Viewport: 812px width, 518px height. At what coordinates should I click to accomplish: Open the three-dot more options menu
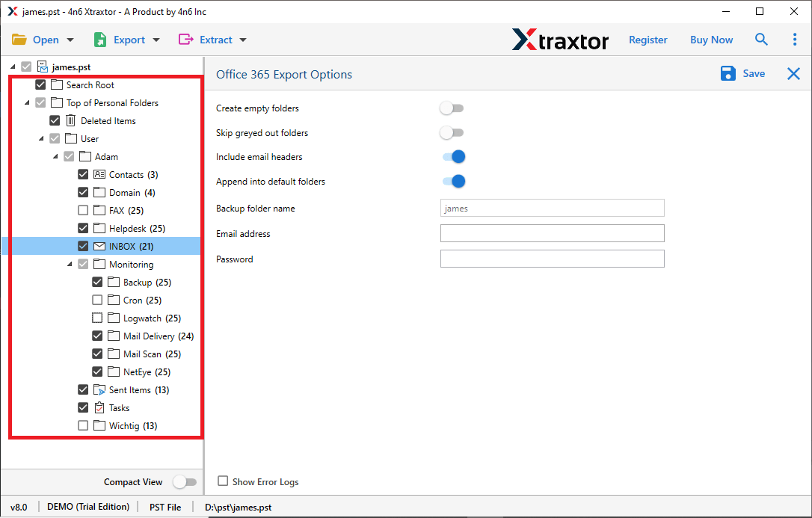tap(795, 40)
